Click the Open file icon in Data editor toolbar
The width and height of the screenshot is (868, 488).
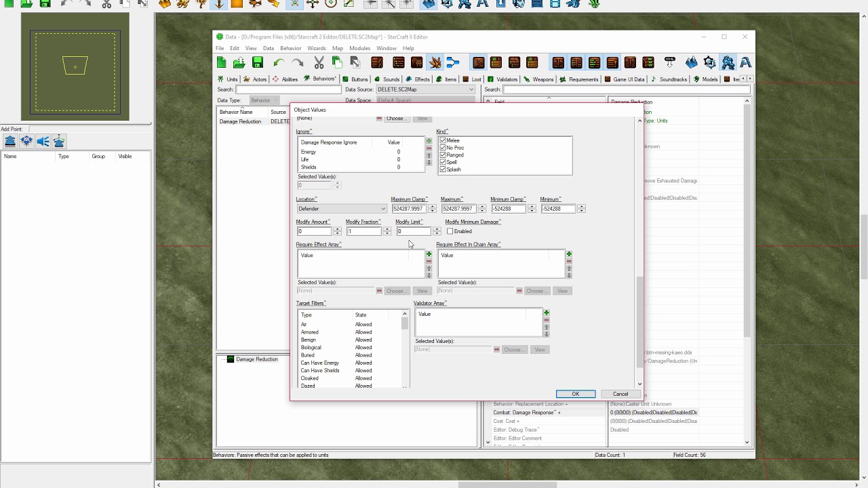point(239,62)
